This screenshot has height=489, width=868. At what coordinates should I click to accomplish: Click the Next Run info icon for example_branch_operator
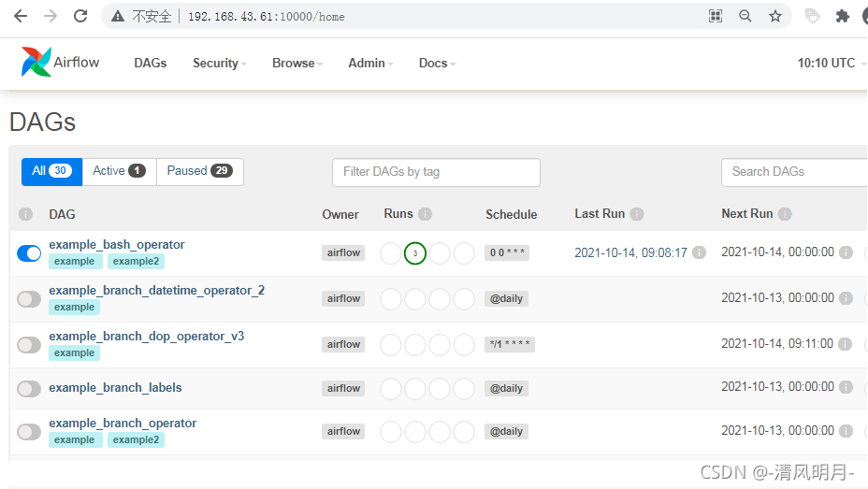[846, 431]
